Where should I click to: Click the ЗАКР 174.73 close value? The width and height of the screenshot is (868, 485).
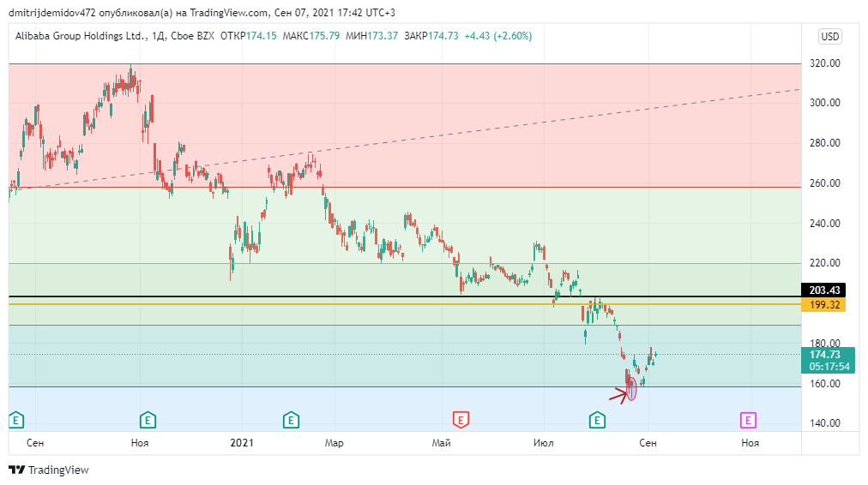(431, 36)
